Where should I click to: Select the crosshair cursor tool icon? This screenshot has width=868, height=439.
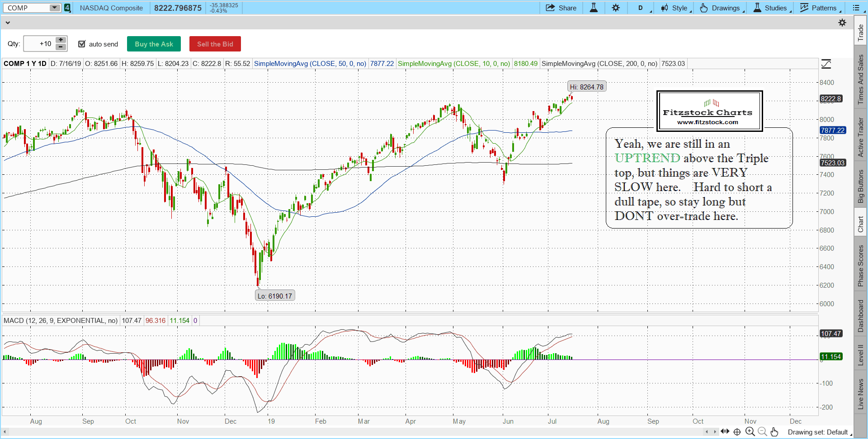coord(737,432)
